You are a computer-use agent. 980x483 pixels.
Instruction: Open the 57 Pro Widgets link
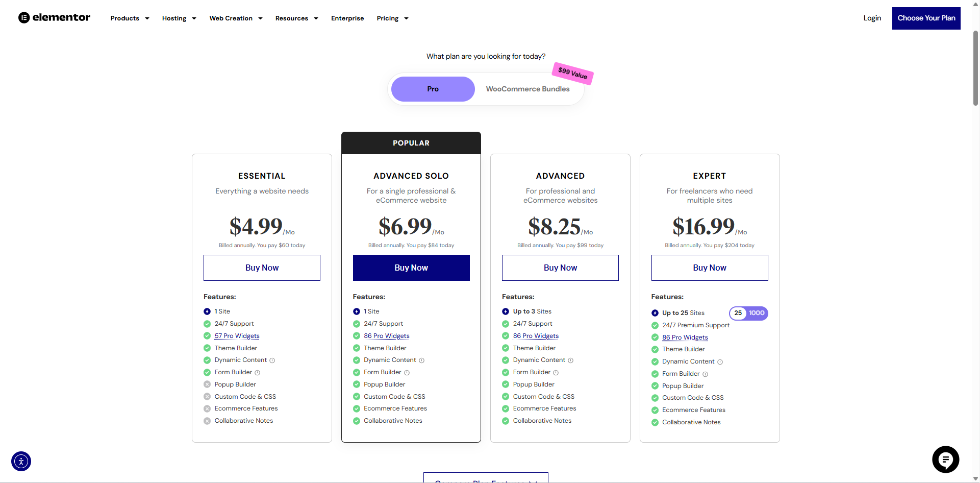click(237, 336)
